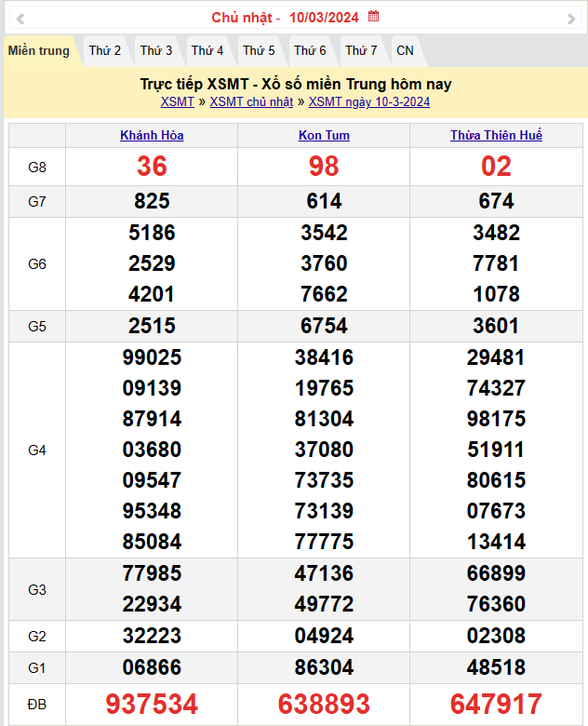Switch to the Thứ 2 tab

(x=105, y=51)
